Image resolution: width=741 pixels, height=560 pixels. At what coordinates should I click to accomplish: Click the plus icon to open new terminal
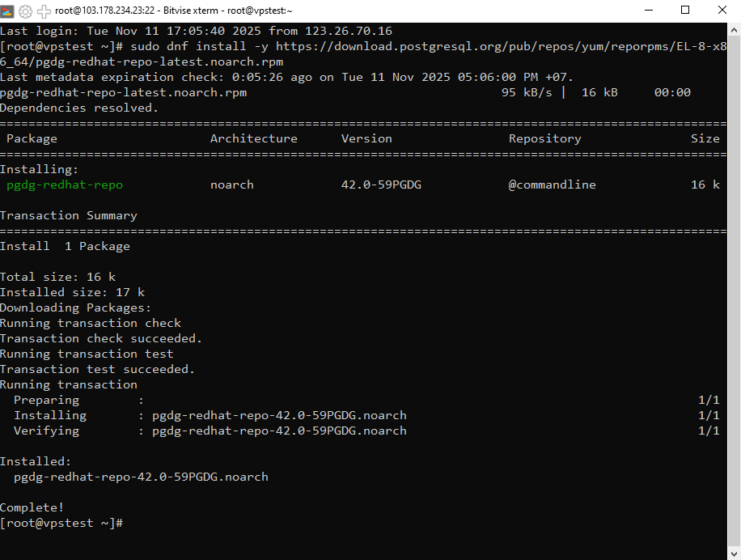click(43, 11)
